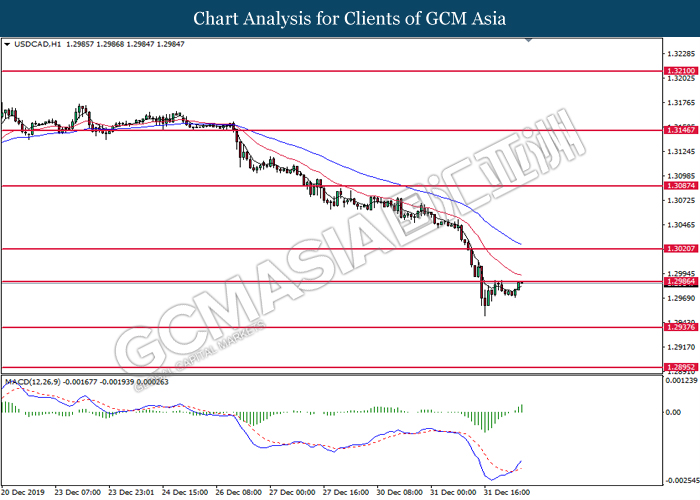Click the 0.001239 MACD scale value
The width and height of the screenshot is (700, 500).
681,381
